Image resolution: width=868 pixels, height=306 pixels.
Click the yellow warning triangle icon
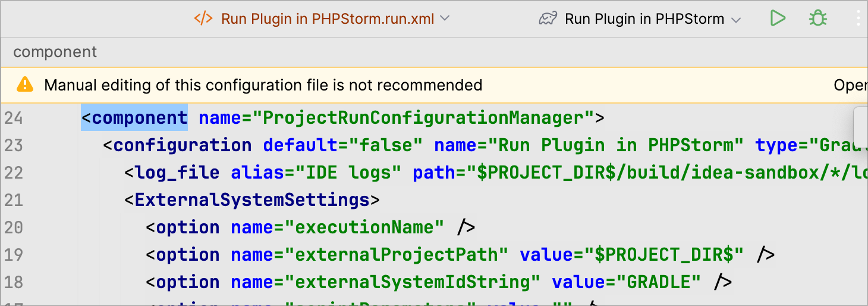coord(25,85)
